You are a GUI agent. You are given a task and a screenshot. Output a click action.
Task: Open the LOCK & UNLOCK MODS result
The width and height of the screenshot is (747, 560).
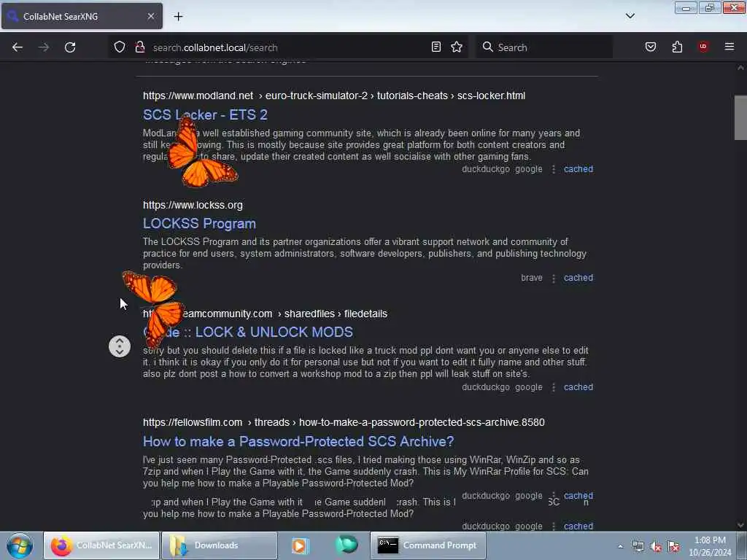click(248, 332)
